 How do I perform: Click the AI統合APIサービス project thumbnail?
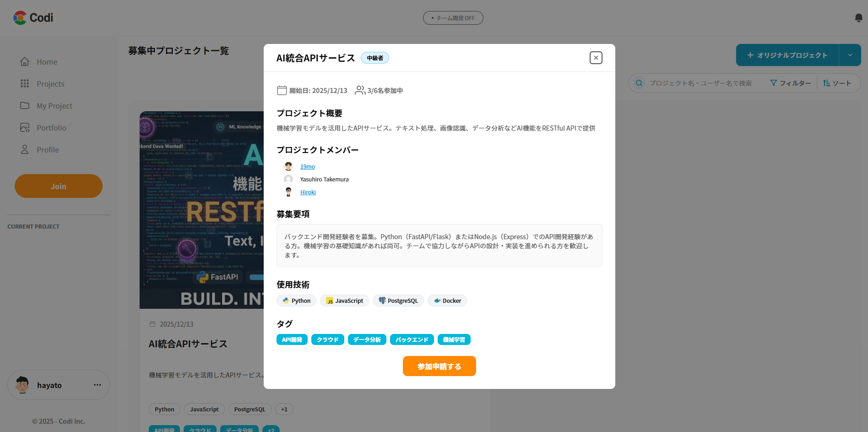click(201, 210)
